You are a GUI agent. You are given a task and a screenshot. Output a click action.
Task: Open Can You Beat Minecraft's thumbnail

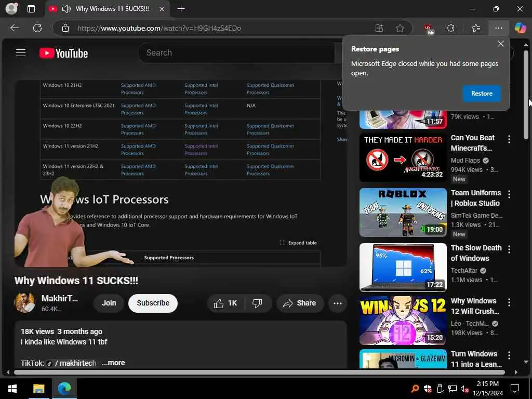[403, 157]
